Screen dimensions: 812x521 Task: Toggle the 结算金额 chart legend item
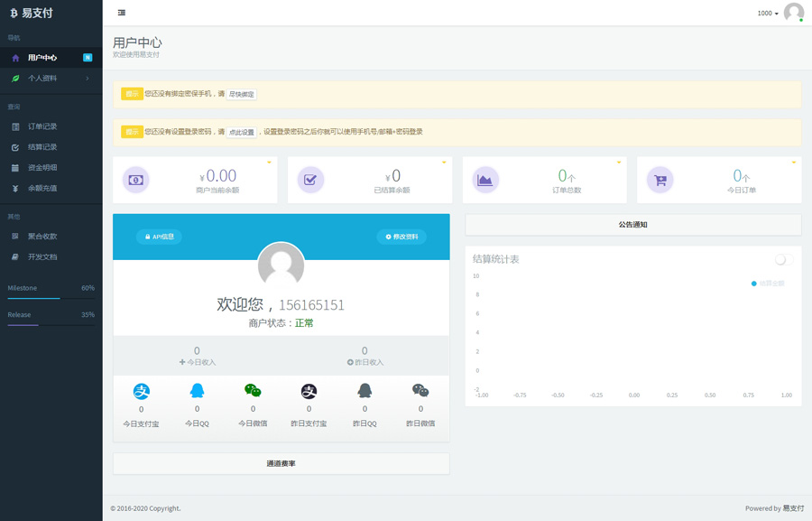click(x=768, y=284)
